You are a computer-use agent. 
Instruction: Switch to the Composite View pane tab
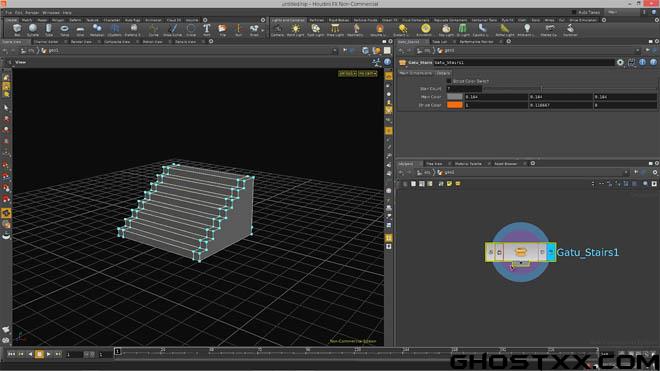click(117, 42)
